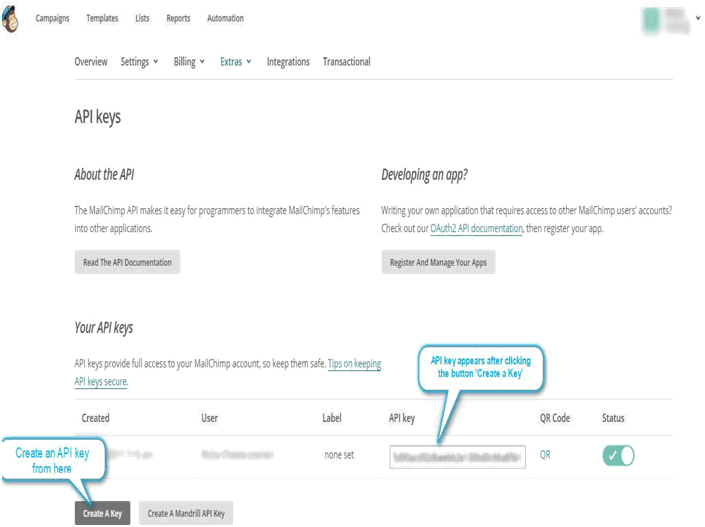Click the 'none set' label cell
Screen dimensions: 705x527
[x=339, y=455]
